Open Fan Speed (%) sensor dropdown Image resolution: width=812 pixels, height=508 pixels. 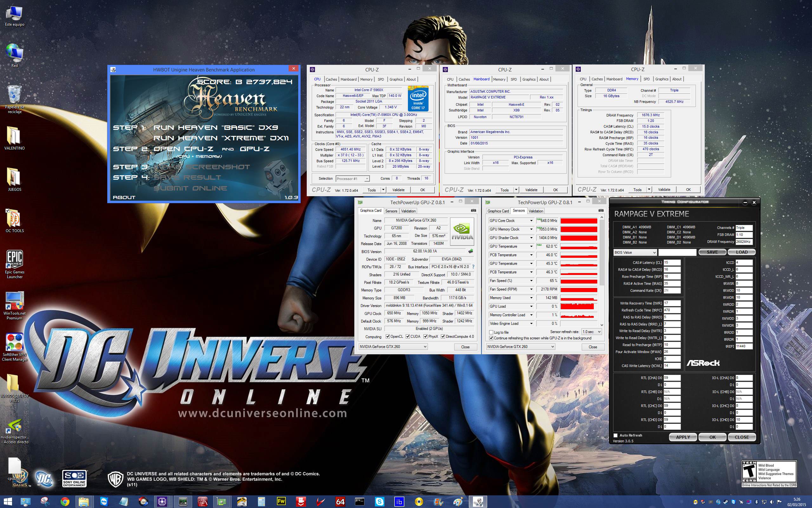531,281
